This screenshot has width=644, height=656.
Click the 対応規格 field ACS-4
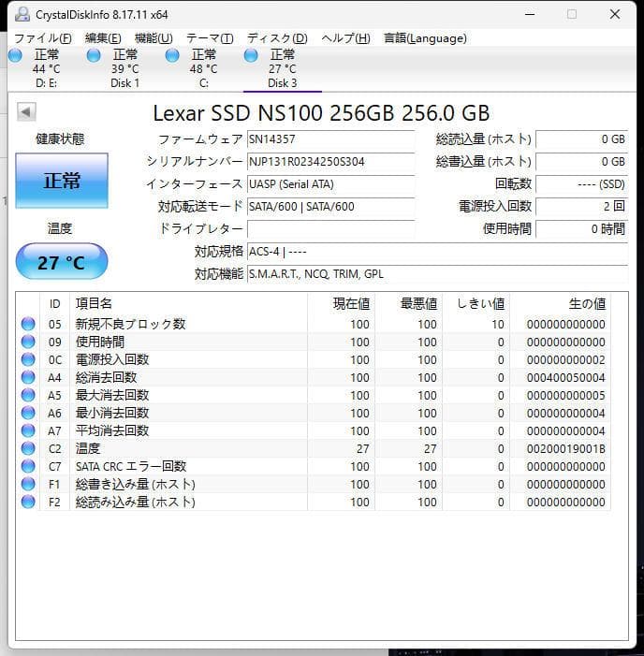tap(437, 252)
